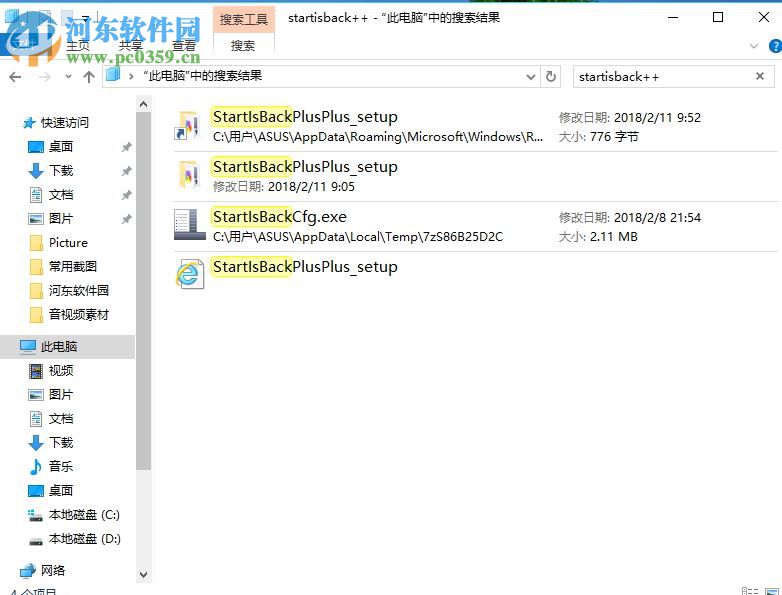
Task: Click the D: drive icon
Action: (36, 541)
